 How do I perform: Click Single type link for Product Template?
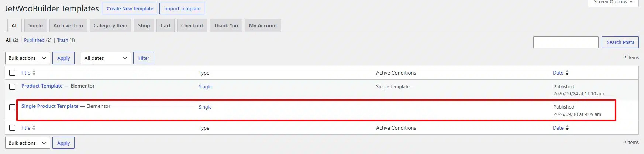pyautogui.click(x=205, y=86)
